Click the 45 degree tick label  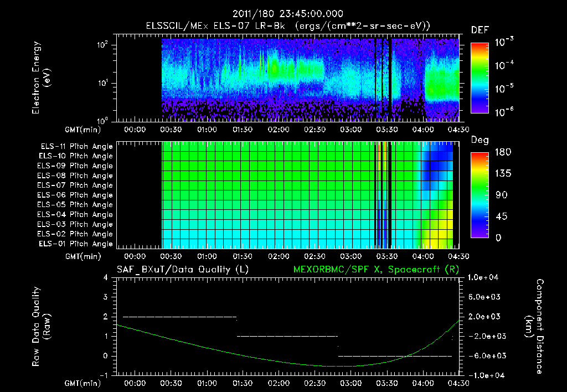tap(502, 216)
